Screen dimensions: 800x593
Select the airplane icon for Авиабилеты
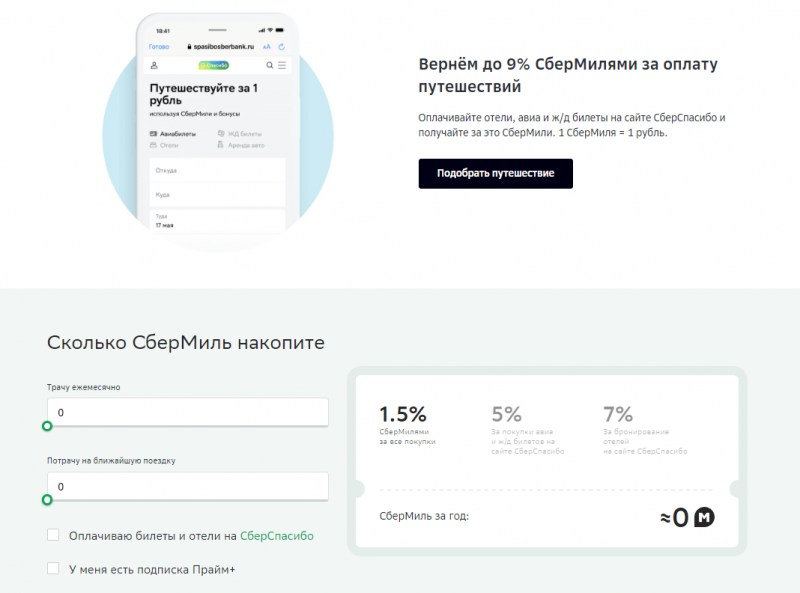point(154,134)
